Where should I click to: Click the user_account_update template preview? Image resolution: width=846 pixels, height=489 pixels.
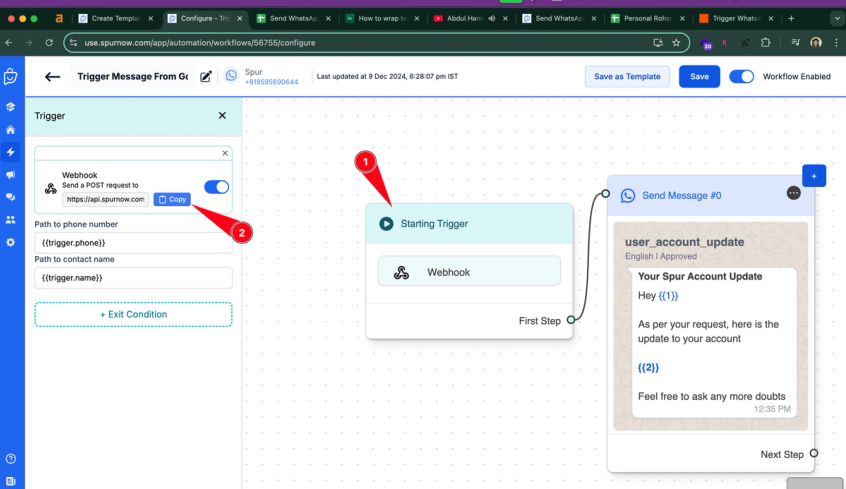click(711, 326)
